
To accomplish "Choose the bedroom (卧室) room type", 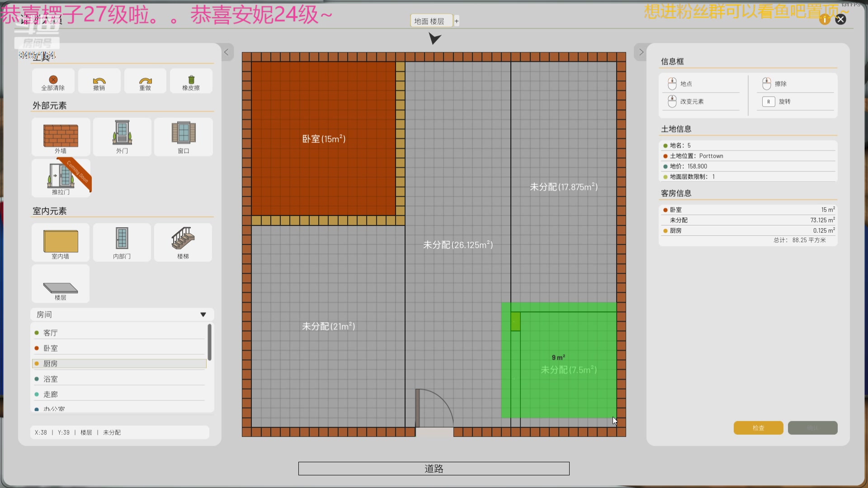I will [51, 348].
